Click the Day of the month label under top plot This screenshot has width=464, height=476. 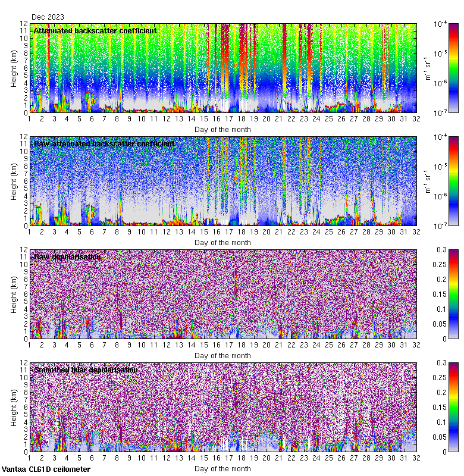coord(222,129)
